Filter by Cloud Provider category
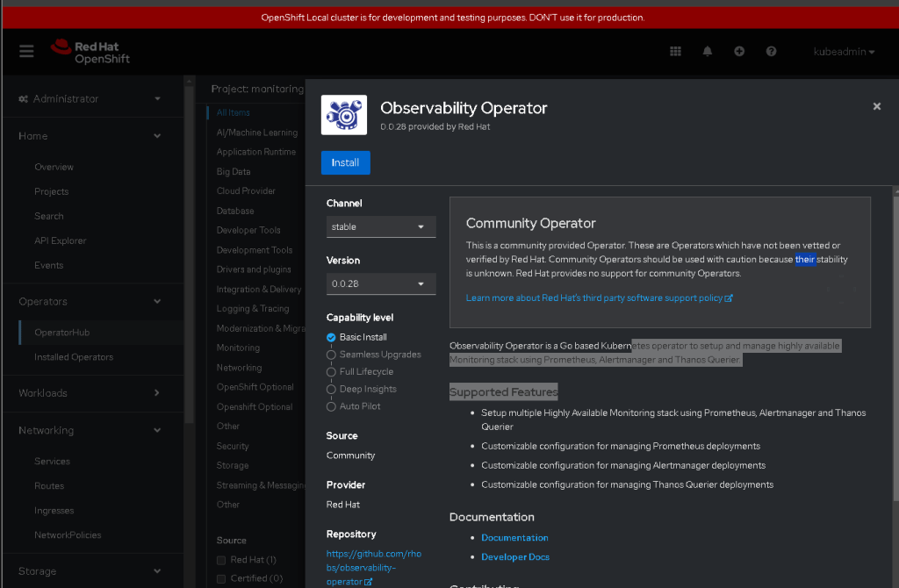The height and width of the screenshot is (588, 899). click(x=246, y=191)
